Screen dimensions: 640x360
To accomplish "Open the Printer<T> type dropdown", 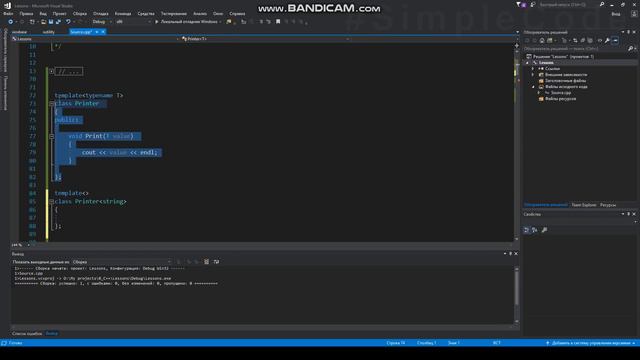I will 265,39.
